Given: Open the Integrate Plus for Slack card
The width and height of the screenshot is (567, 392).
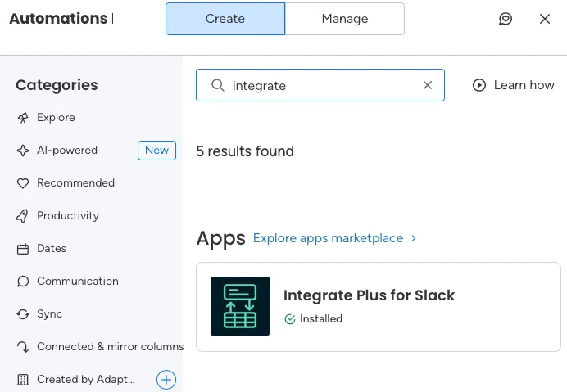Looking at the screenshot, I should point(379,307).
